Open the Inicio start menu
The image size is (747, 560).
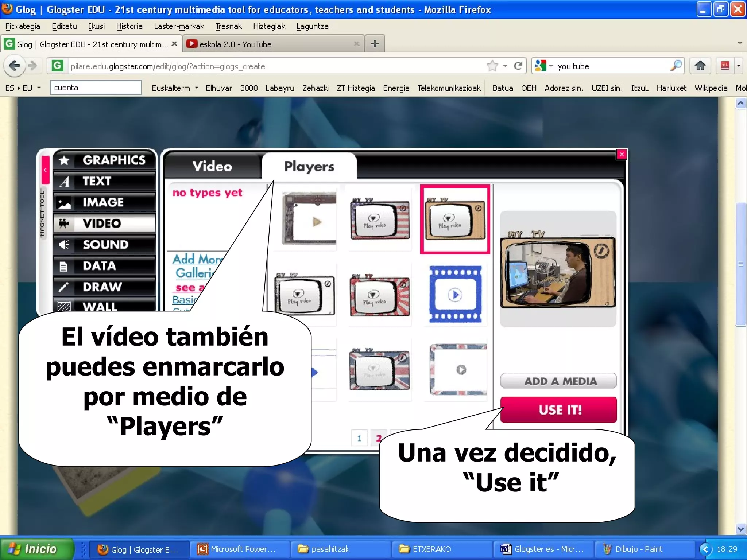36,549
